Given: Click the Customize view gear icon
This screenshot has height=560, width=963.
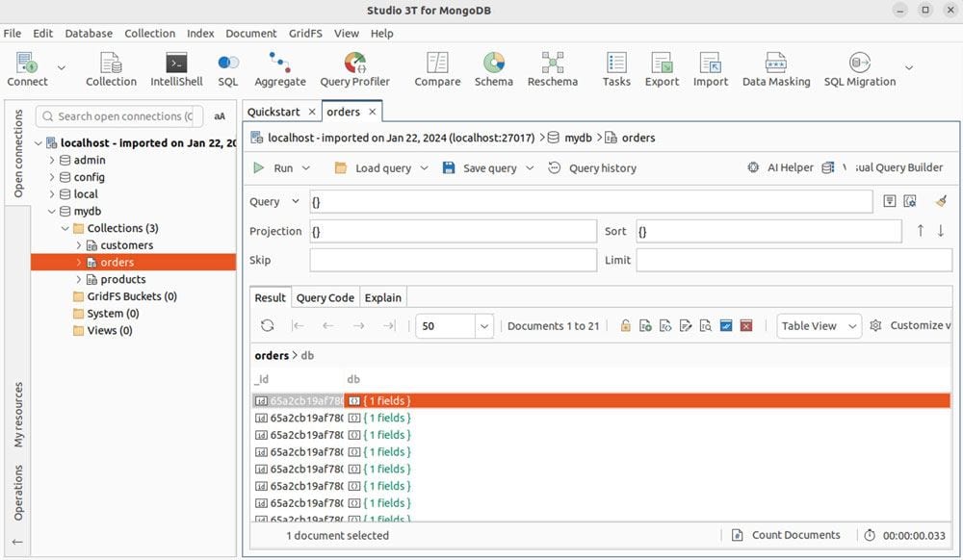Looking at the screenshot, I should coord(875,325).
